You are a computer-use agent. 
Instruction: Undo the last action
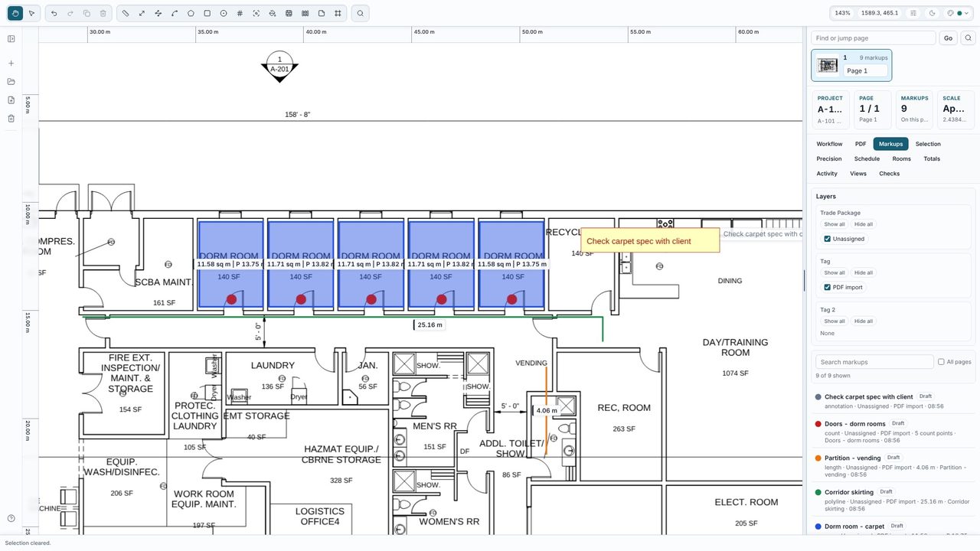click(x=54, y=13)
